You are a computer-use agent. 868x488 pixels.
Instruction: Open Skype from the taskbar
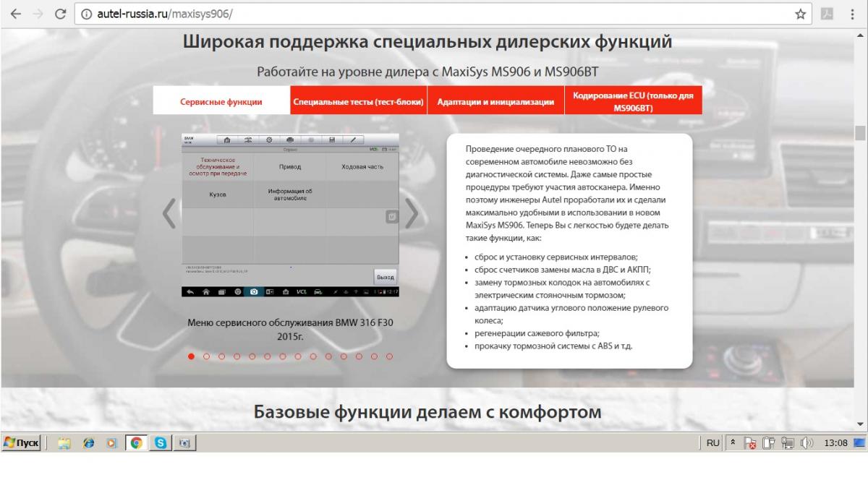point(160,442)
